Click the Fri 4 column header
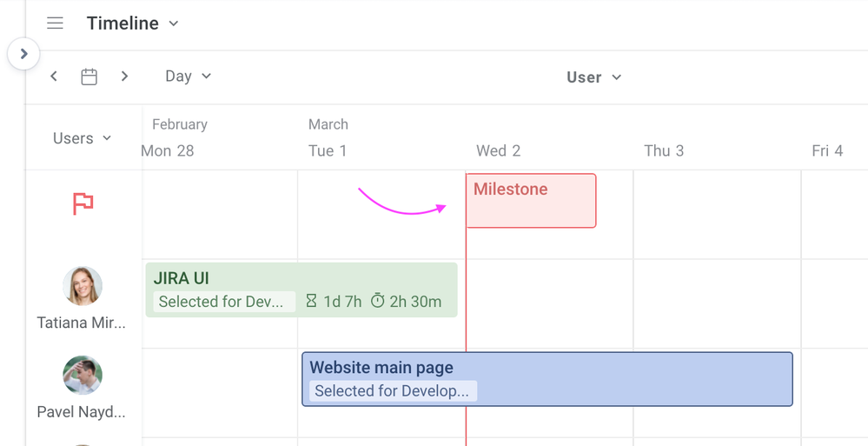Viewport: 868px width, 446px height. 827,150
